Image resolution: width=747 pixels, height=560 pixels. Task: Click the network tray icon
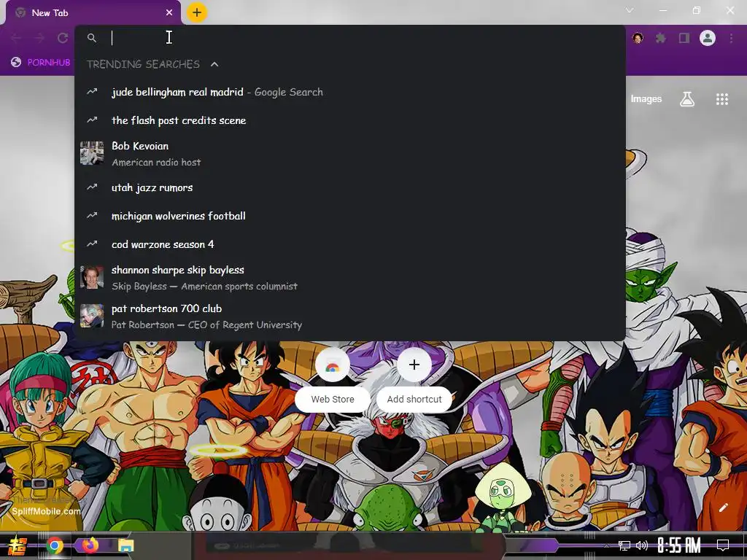coord(624,545)
